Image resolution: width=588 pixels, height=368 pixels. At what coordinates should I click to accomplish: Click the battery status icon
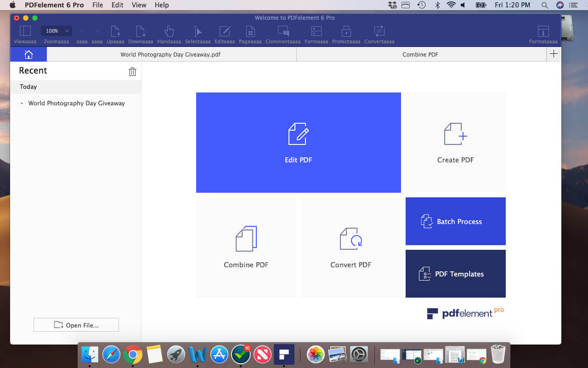pyautogui.click(x=481, y=5)
